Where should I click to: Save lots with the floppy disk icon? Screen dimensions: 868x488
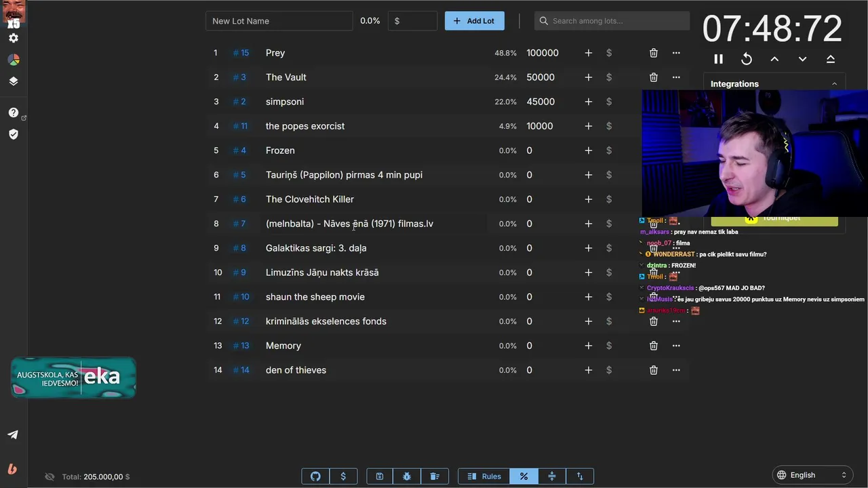(x=380, y=476)
